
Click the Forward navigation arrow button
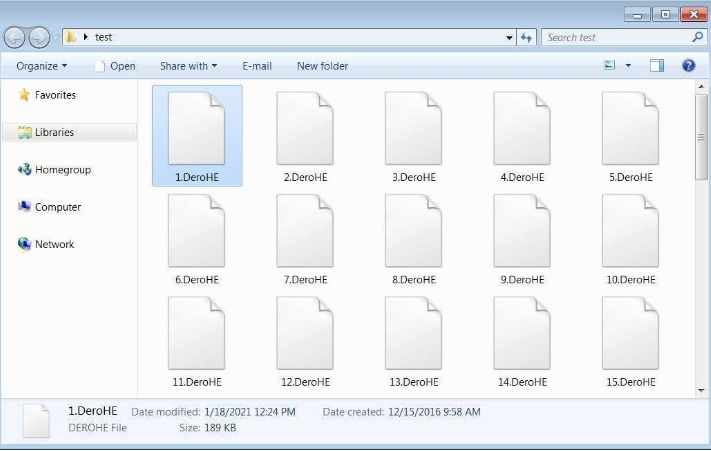pos(39,38)
